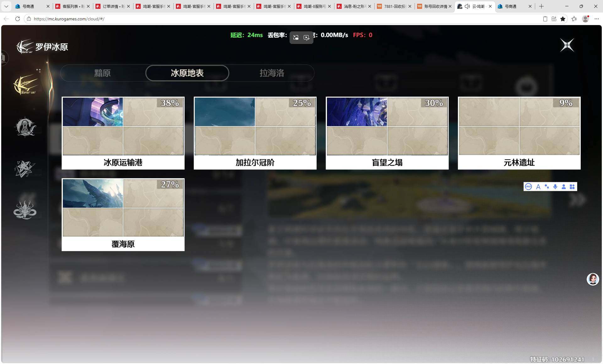The height and width of the screenshot is (364, 603).
Task: Open a new browser tab
Action: 541,6
